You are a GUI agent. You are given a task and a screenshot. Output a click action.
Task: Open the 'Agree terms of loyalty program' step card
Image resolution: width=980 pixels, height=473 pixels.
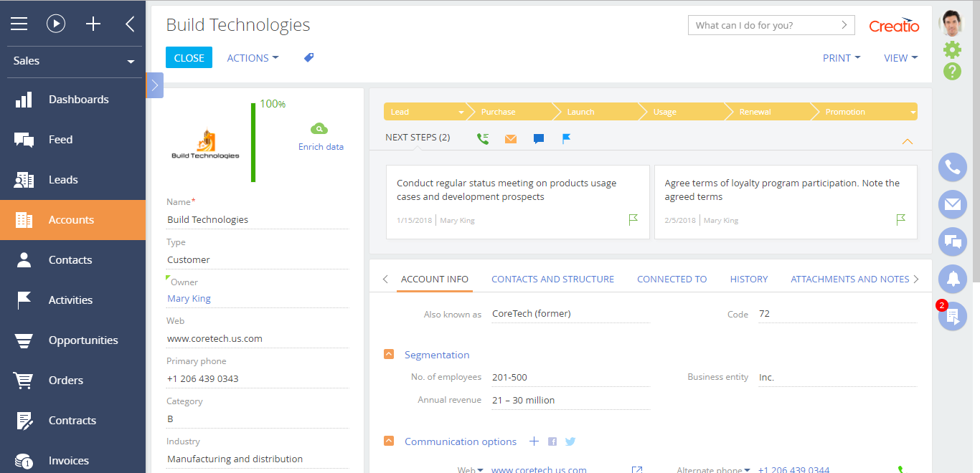pos(786,202)
